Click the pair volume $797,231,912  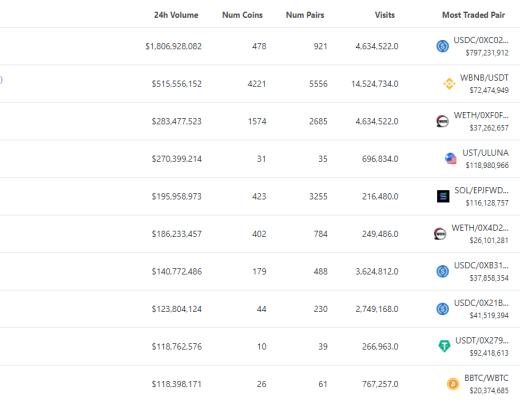coord(487,53)
